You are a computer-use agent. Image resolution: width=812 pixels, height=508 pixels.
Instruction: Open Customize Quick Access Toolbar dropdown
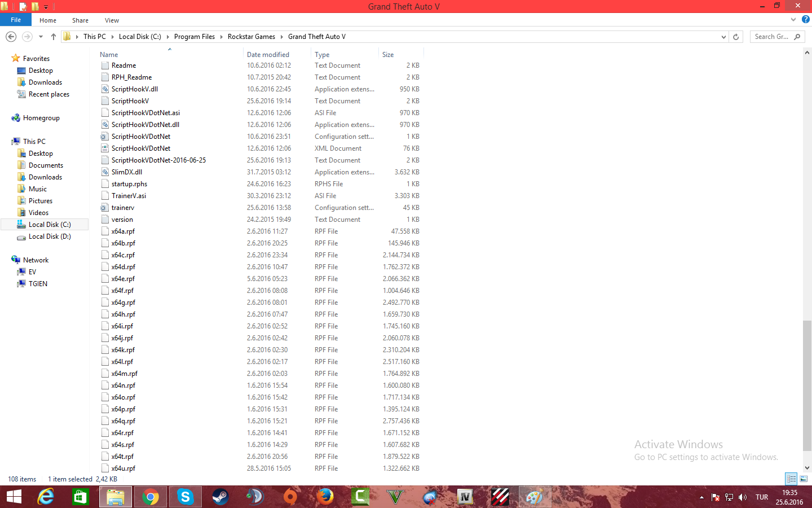pos(46,7)
